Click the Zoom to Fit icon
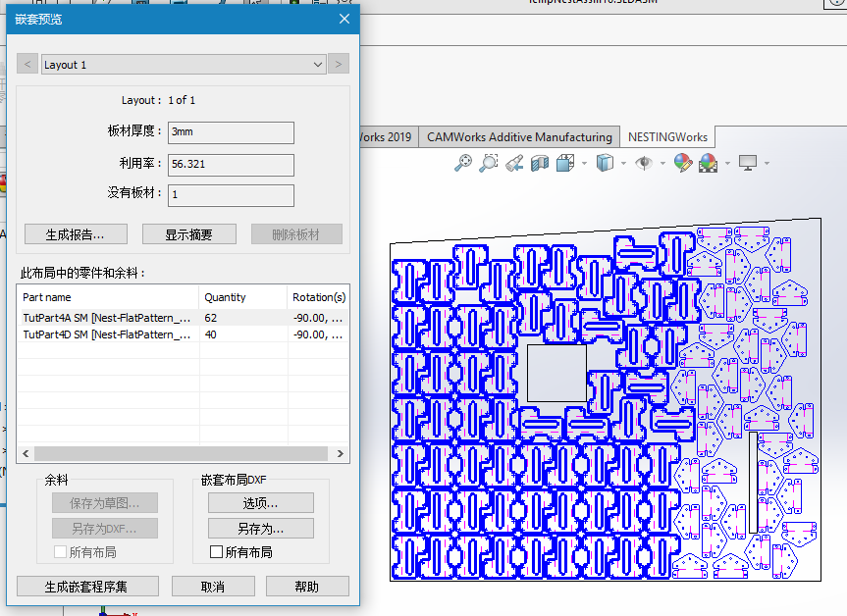Image resolution: width=847 pixels, height=616 pixels. click(x=463, y=163)
